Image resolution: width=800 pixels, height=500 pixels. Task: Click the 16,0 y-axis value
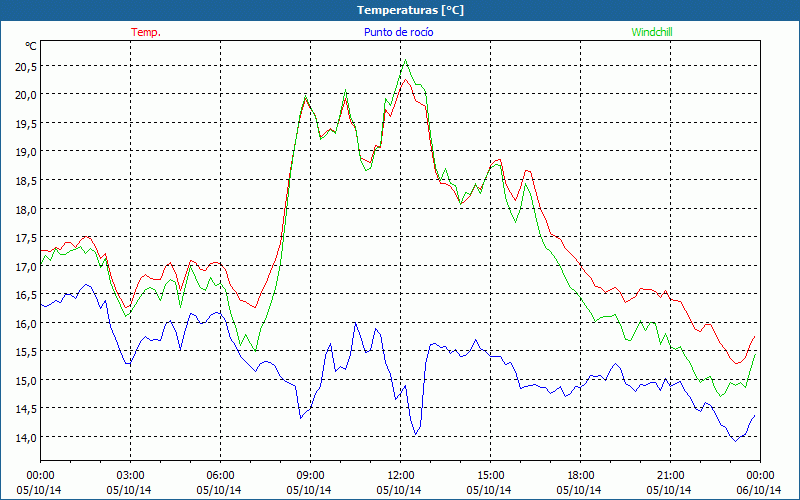click(x=26, y=323)
